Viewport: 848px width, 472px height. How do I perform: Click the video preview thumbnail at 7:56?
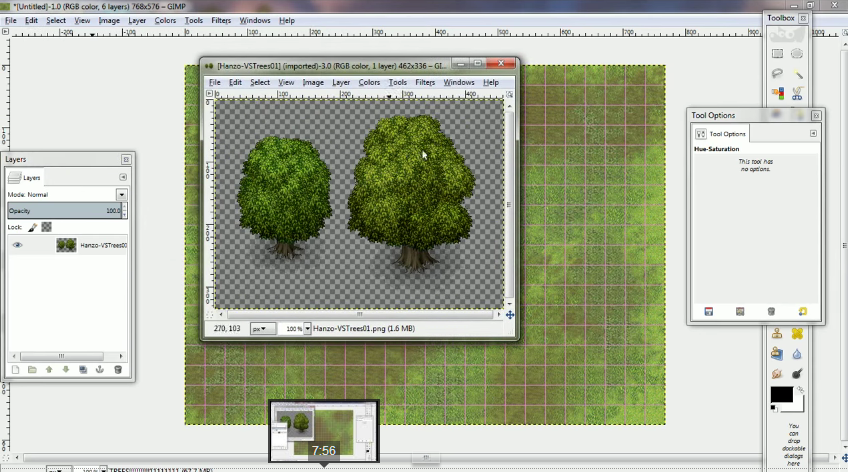324,431
